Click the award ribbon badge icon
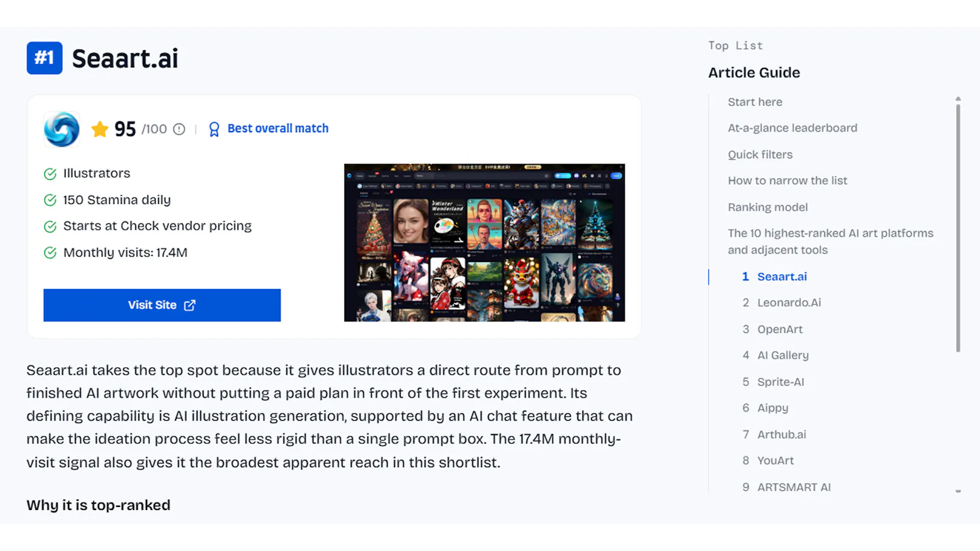Image resolution: width=980 pixels, height=551 pixels. [x=214, y=129]
